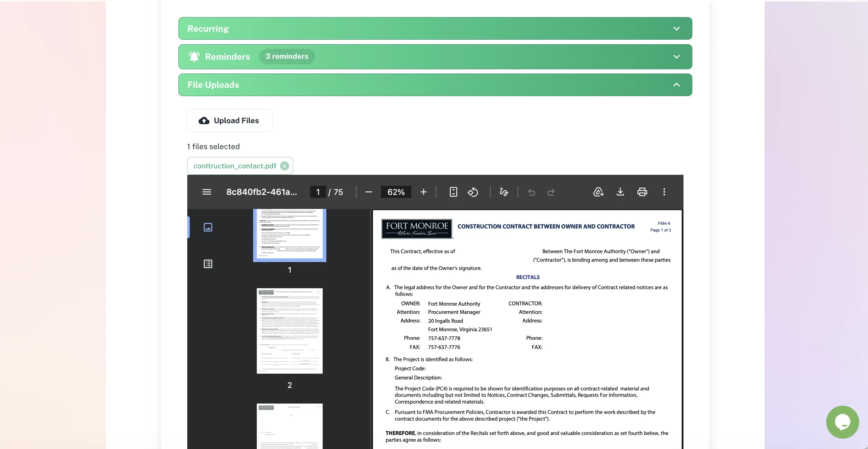Screen dimensions: 868x449
Task: Expand the Recurring section chevron
Action: [x=676, y=29]
